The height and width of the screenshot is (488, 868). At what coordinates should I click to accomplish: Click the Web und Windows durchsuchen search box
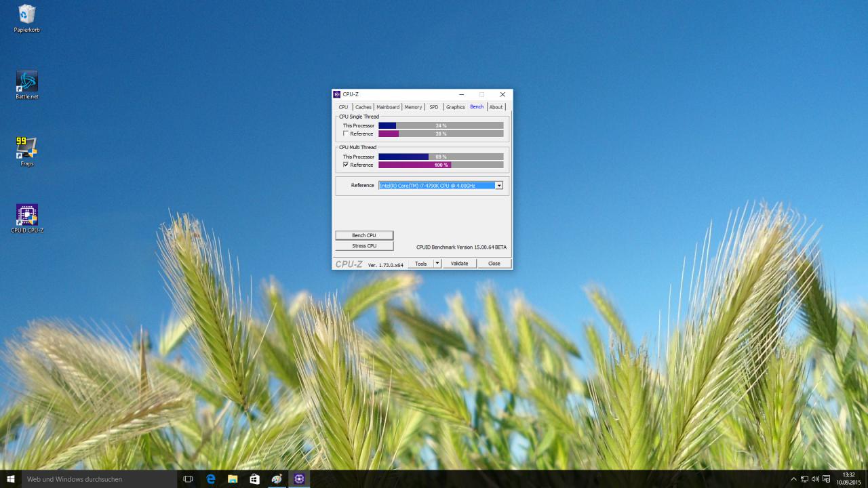coord(100,479)
